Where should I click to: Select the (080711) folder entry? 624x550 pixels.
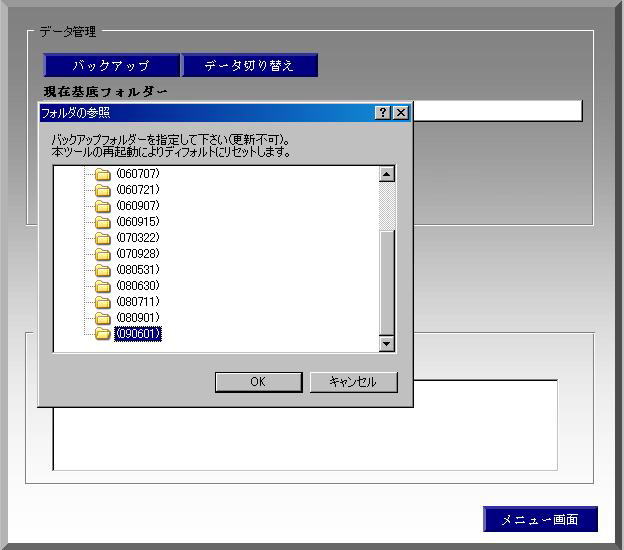[138, 302]
